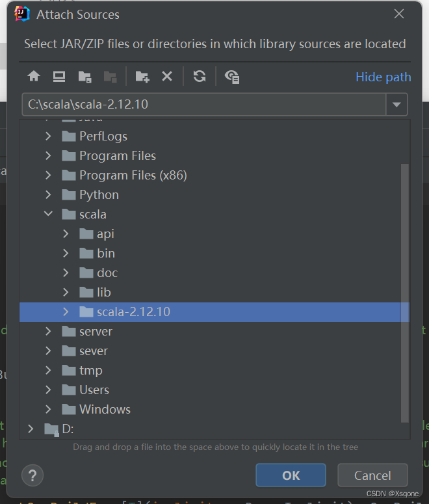
Task: Expand the scala-2.12.10 folder chevron
Action: pos(66,312)
